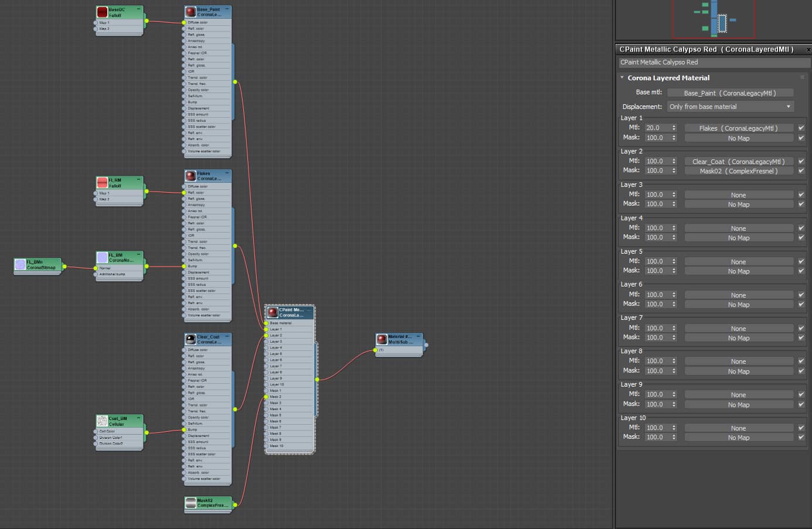Disable the Layer 1 material checkbox
This screenshot has width=812, height=529.
click(801, 128)
